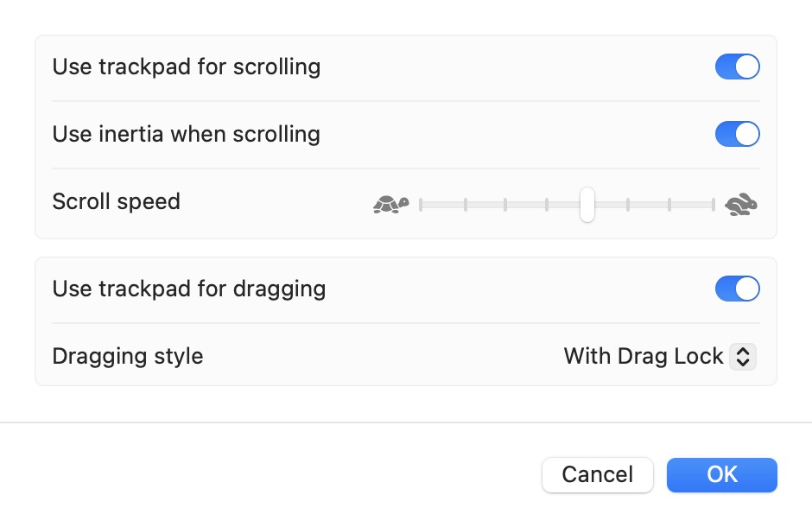Screen dimensions: 812x527
Task: Toggle 'Use trackpad for dragging' off
Action: (738, 288)
